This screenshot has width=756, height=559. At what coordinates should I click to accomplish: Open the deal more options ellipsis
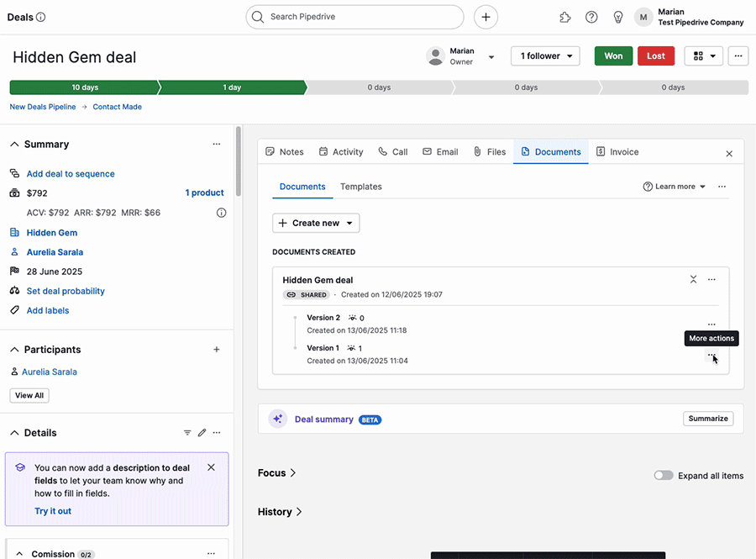(x=738, y=56)
